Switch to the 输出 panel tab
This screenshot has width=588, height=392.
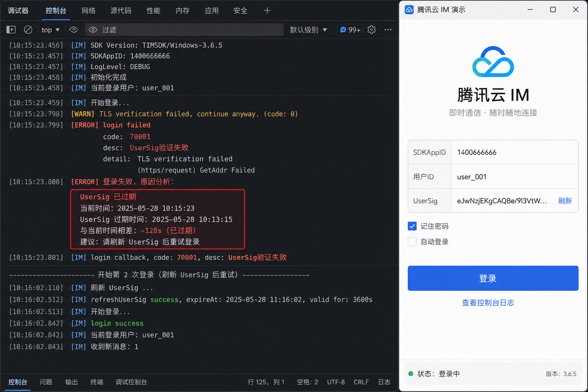[72, 382]
